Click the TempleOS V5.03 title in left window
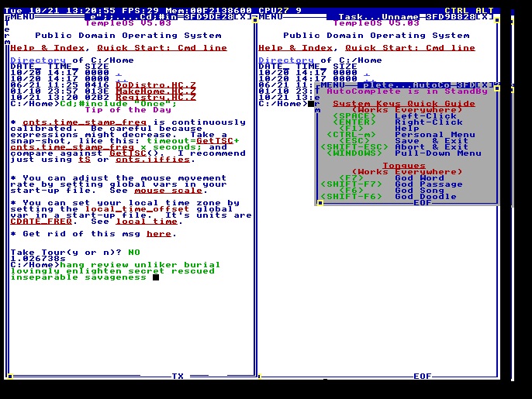This screenshot has width=532, height=399. pos(128,23)
